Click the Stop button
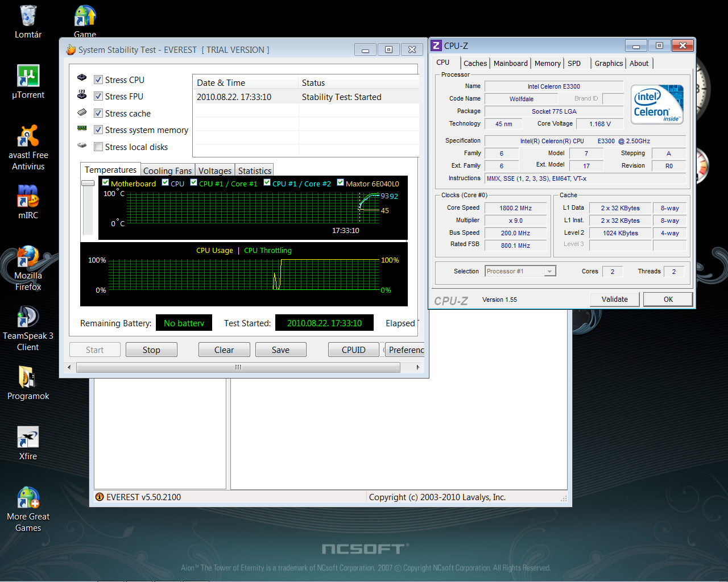The image size is (728, 582). click(151, 350)
